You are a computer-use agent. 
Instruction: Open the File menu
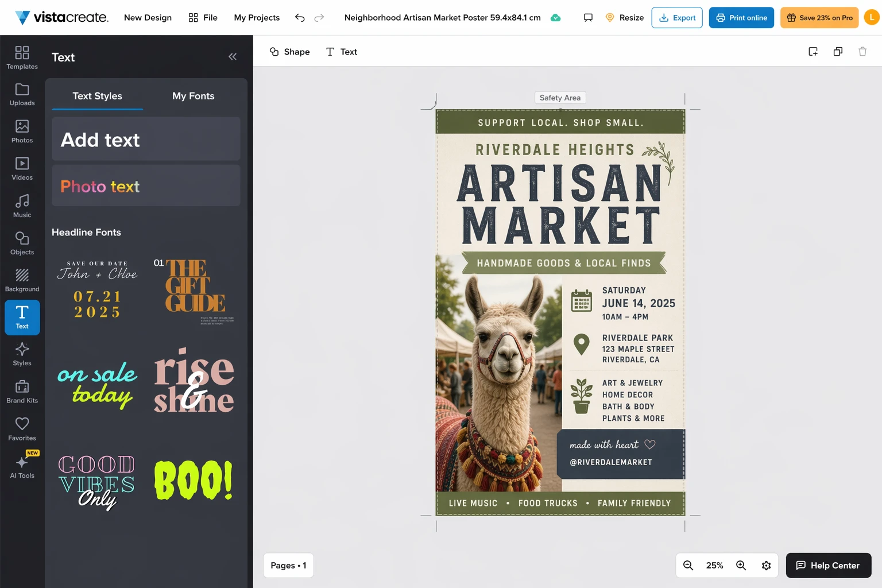pyautogui.click(x=203, y=18)
